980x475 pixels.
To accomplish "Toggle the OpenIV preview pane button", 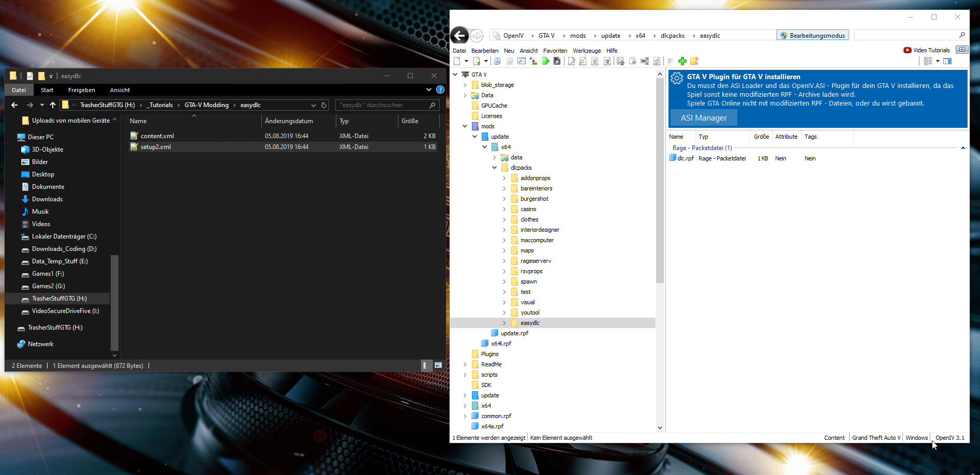I will coord(947,61).
